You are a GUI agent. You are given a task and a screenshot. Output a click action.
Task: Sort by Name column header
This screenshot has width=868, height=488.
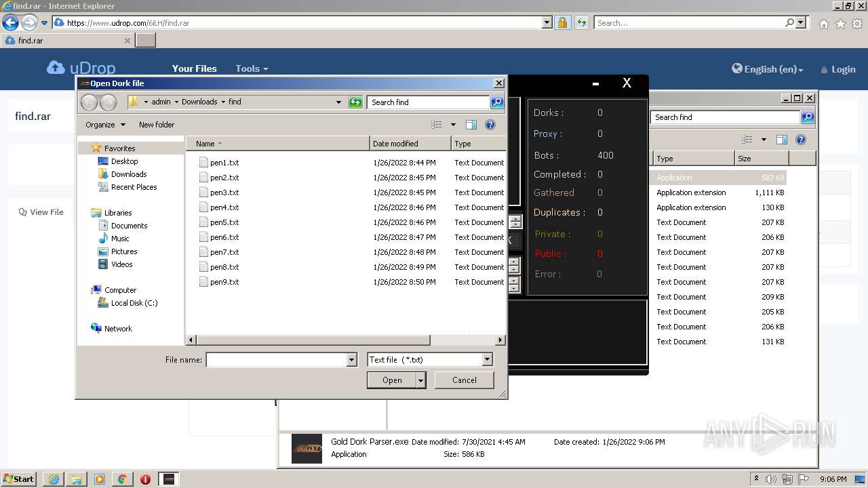point(278,144)
